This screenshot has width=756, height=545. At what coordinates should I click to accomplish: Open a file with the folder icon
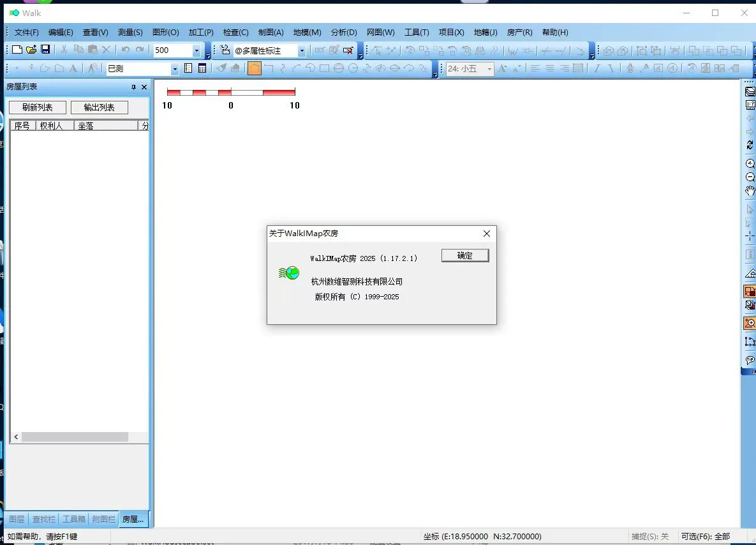coord(31,50)
